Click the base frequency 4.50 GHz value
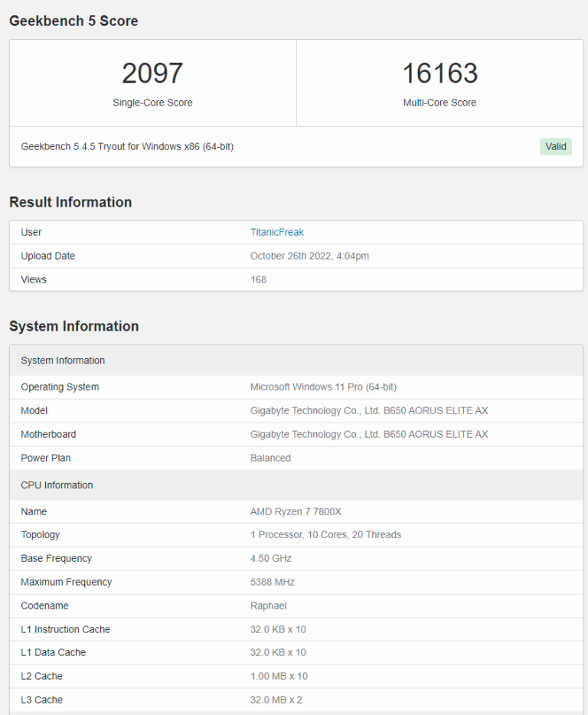 270,558
